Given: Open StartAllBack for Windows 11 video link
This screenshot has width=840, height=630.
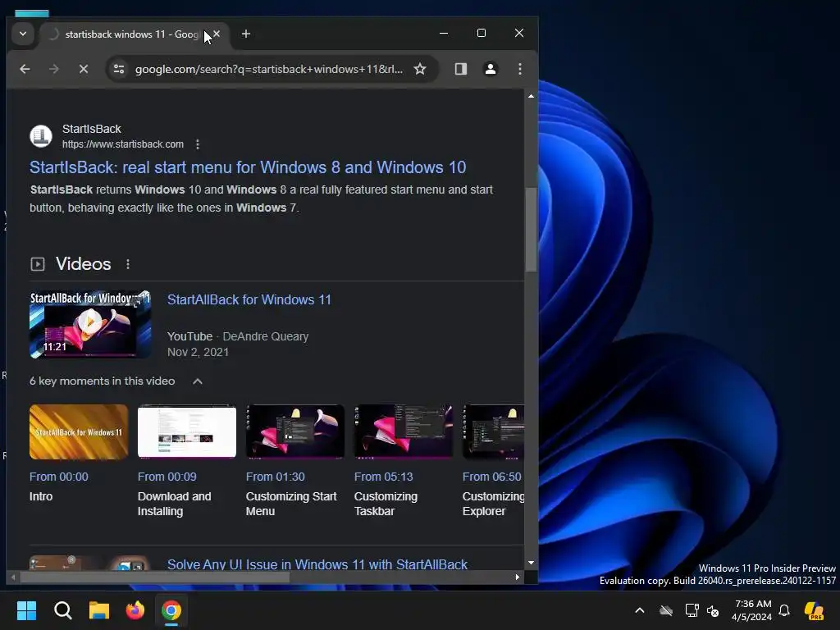Looking at the screenshot, I should pos(249,299).
